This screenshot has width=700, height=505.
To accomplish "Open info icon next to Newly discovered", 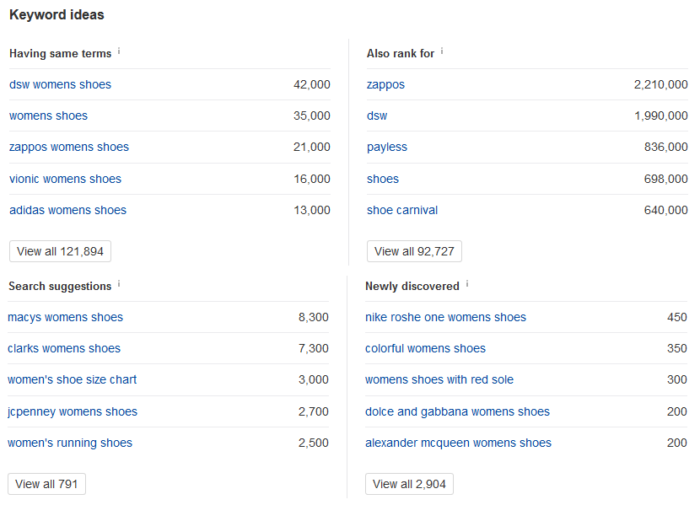I will click(x=467, y=284).
